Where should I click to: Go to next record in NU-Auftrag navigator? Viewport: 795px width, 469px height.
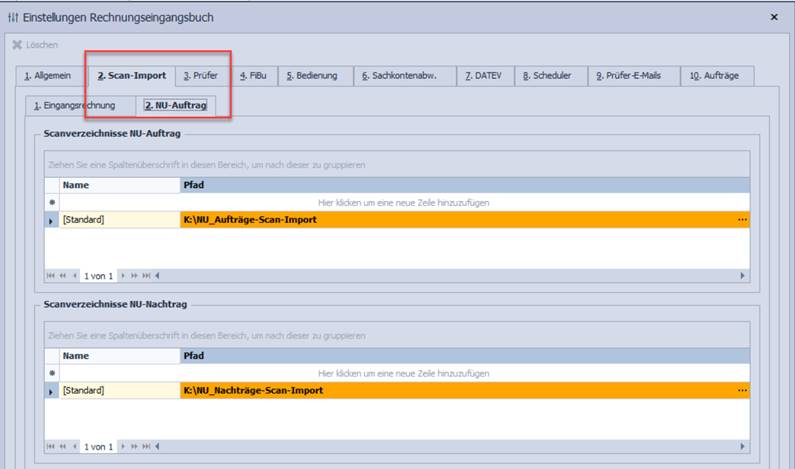point(123,275)
